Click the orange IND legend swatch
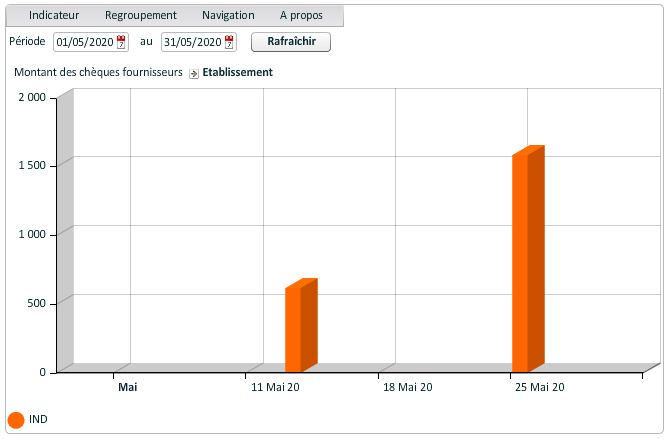Screen dimensions: 669x439 click(16, 420)
